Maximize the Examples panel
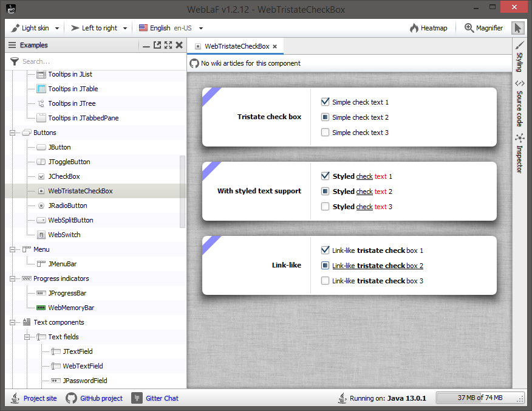Screen dimensions: 532x411 (168, 45)
